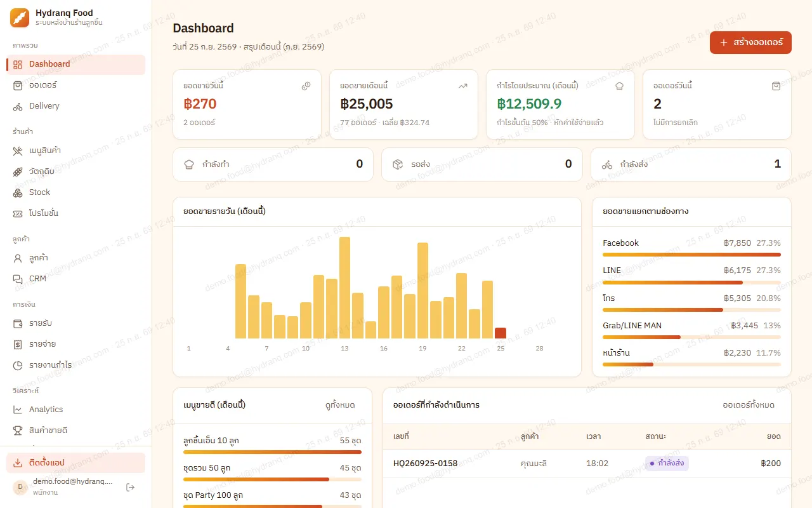Click the CRM chat icon
Viewport: 812px width, 508px height.
[x=18, y=279]
